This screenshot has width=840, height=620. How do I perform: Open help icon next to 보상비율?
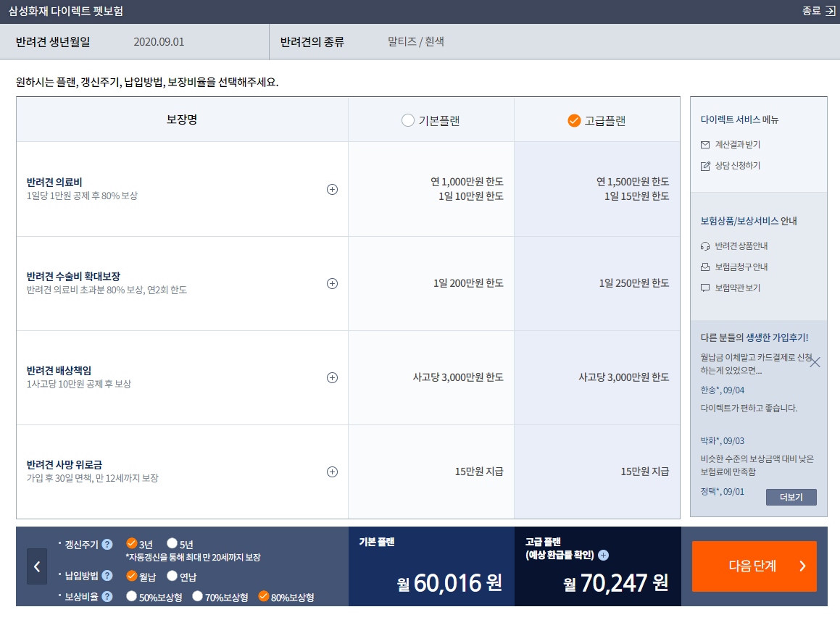pyautogui.click(x=107, y=596)
